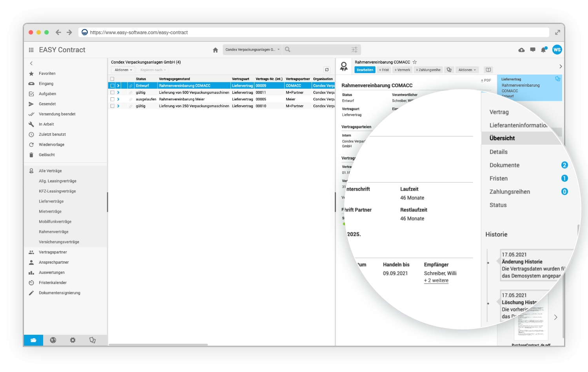The width and height of the screenshot is (588, 372).
Task: Click attachment clip of Rahmenvereinbarung Meier row
Action: click(131, 99)
